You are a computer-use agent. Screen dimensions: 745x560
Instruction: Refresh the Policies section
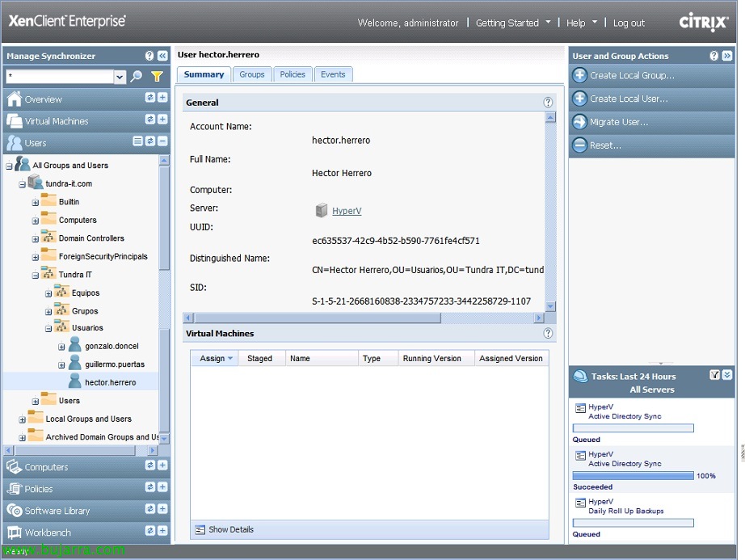pyautogui.click(x=150, y=486)
